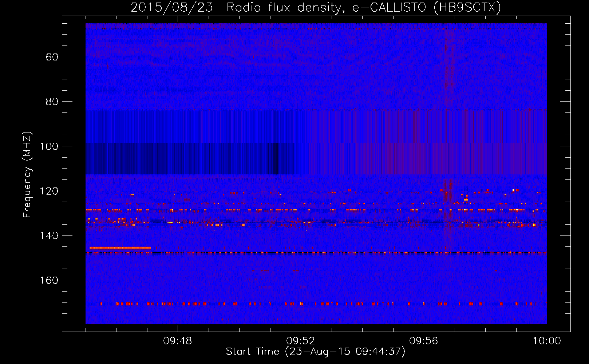This screenshot has width=589, height=364.
Task: Click the 09:48 time tick label
Action: coord(178,341)
